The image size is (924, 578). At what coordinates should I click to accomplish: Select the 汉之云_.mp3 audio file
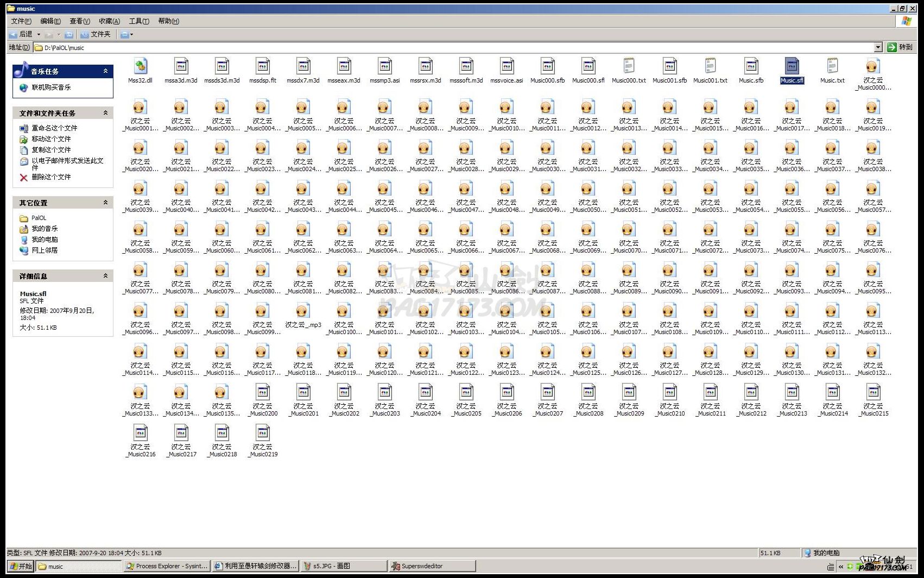[303, 311]
